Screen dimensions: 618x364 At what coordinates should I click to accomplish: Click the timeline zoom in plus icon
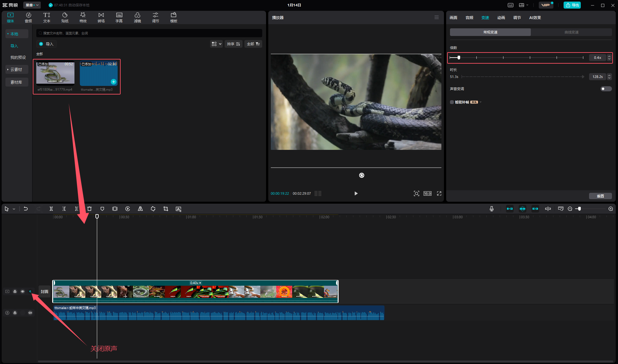tap(611, 209)
